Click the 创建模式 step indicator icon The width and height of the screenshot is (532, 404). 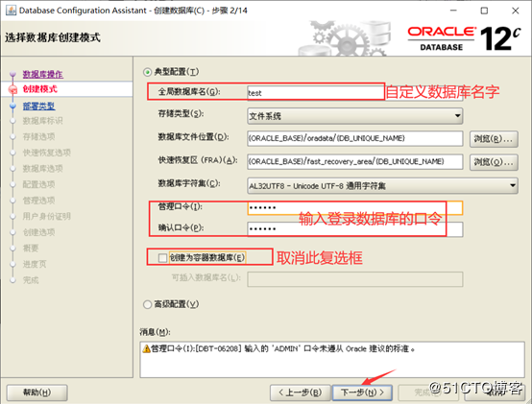pos(12,89)
